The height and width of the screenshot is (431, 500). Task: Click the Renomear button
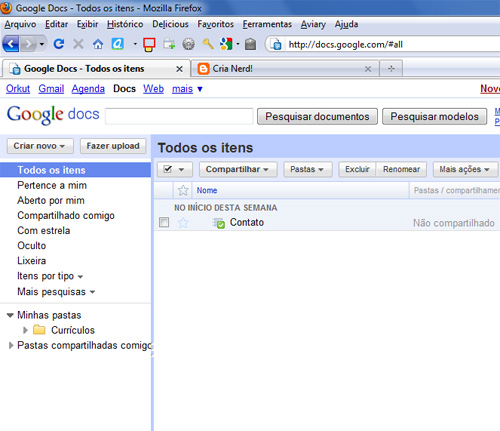pyautogui.click(x=401, y=169)
